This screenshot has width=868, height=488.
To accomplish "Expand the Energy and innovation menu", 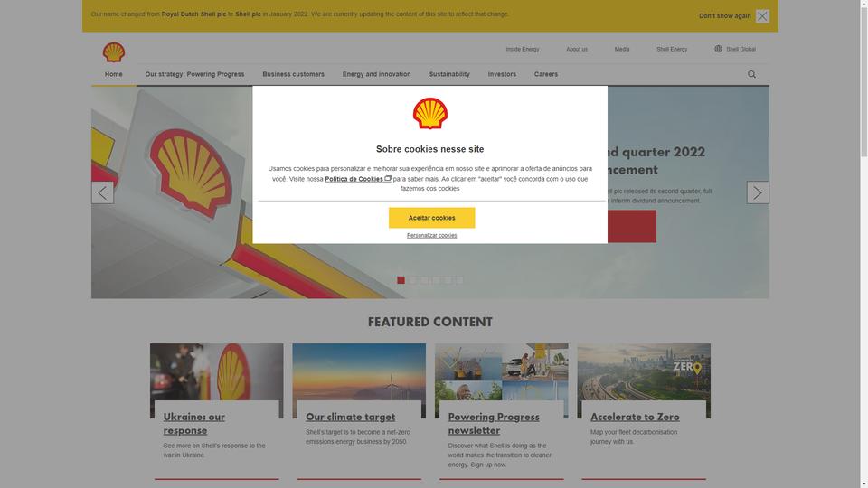I will [376, 74].
